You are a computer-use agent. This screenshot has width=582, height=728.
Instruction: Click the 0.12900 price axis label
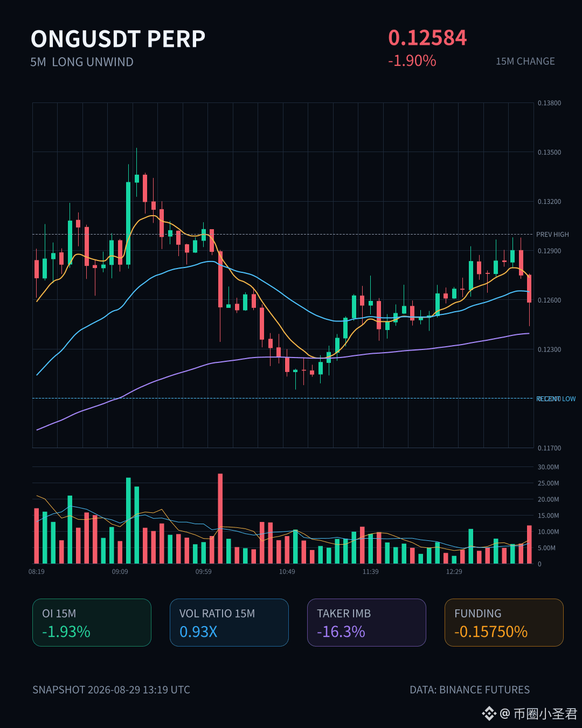[x=549, y=251]
